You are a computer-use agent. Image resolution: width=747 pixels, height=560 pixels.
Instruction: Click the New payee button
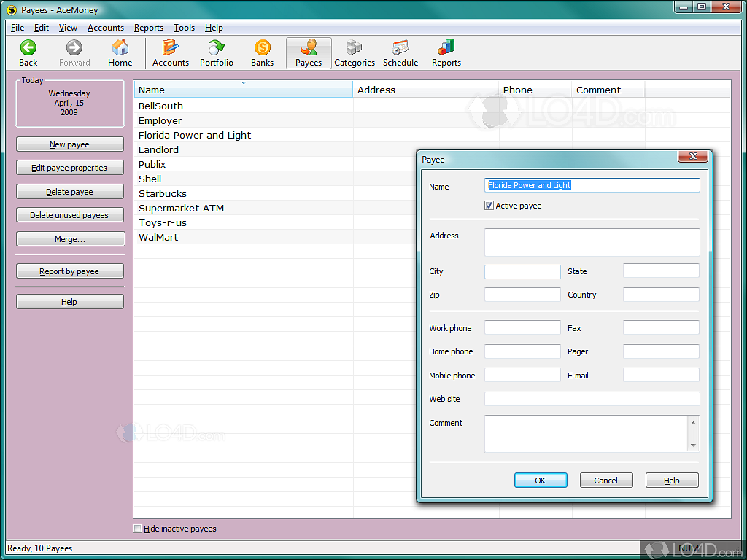pos(69,144)
